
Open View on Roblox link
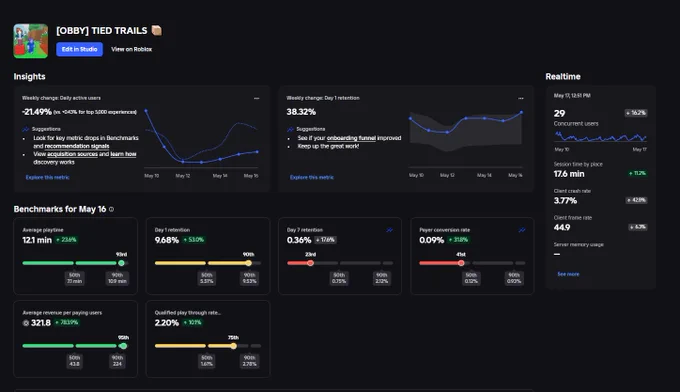point(131,49)
